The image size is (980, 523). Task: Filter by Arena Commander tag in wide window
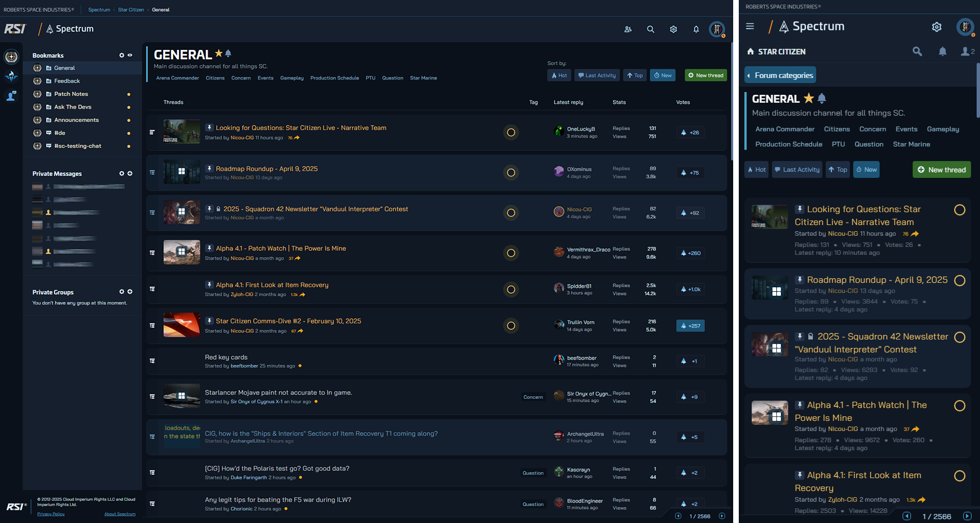[x=177, y=78]
